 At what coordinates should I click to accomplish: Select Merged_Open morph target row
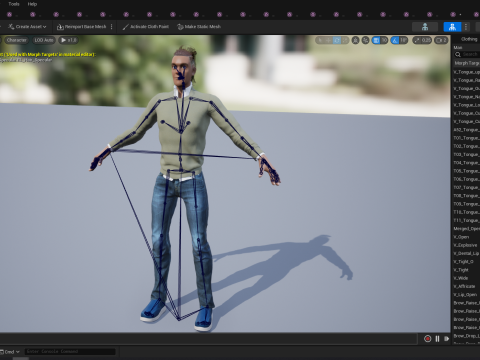pyautogui.click(x=466, y=229)
